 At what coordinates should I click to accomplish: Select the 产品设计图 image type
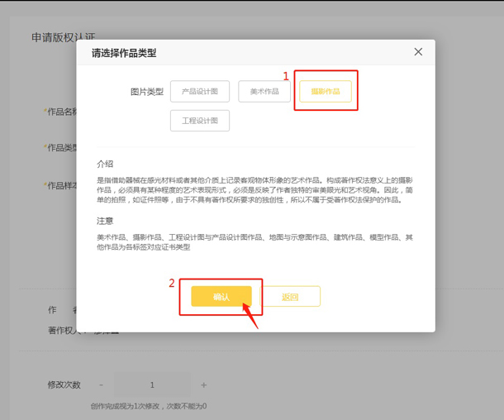click(x=200, y=91)
